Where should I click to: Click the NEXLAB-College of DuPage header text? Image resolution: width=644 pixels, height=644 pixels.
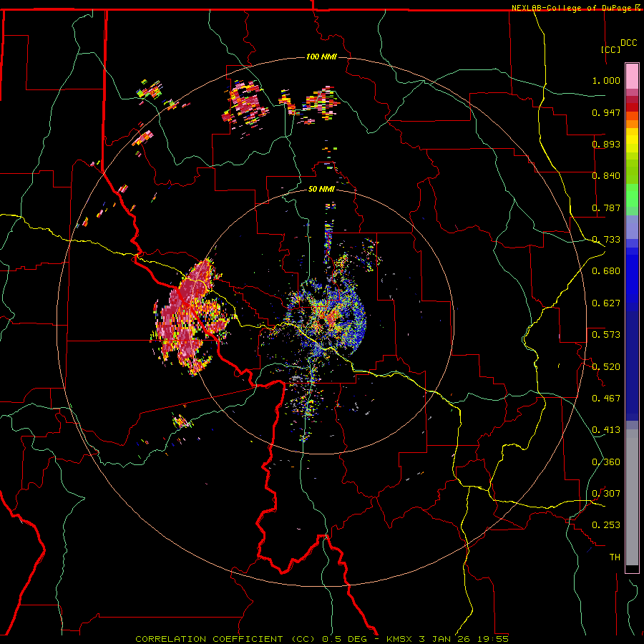(572, 8)
